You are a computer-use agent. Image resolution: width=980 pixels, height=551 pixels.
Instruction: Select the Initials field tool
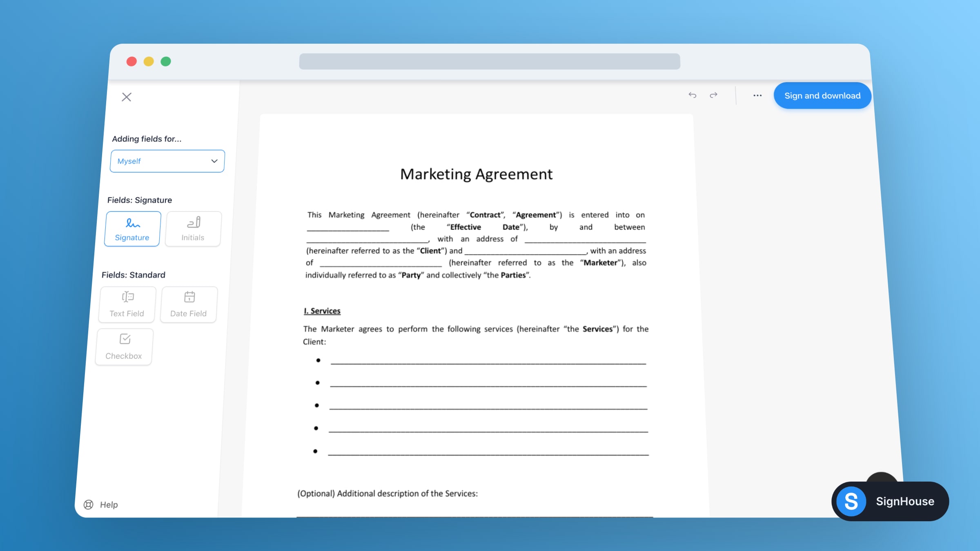tap(193, 229)
